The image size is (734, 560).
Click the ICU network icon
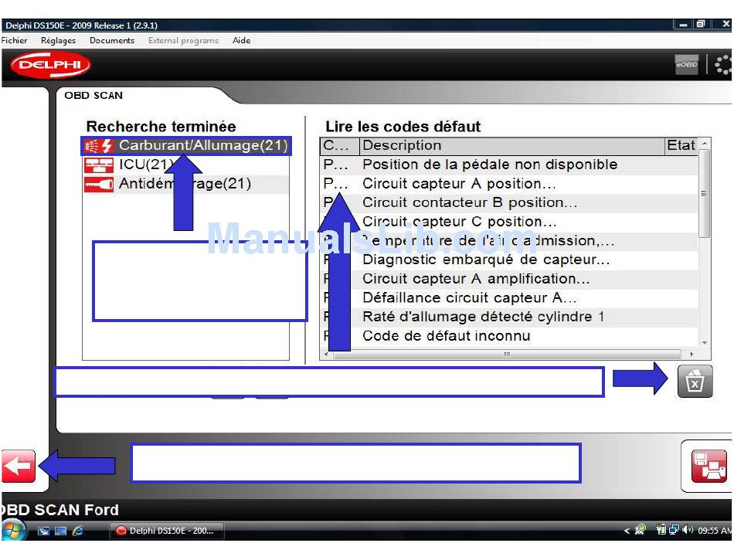tap(99, 165)
